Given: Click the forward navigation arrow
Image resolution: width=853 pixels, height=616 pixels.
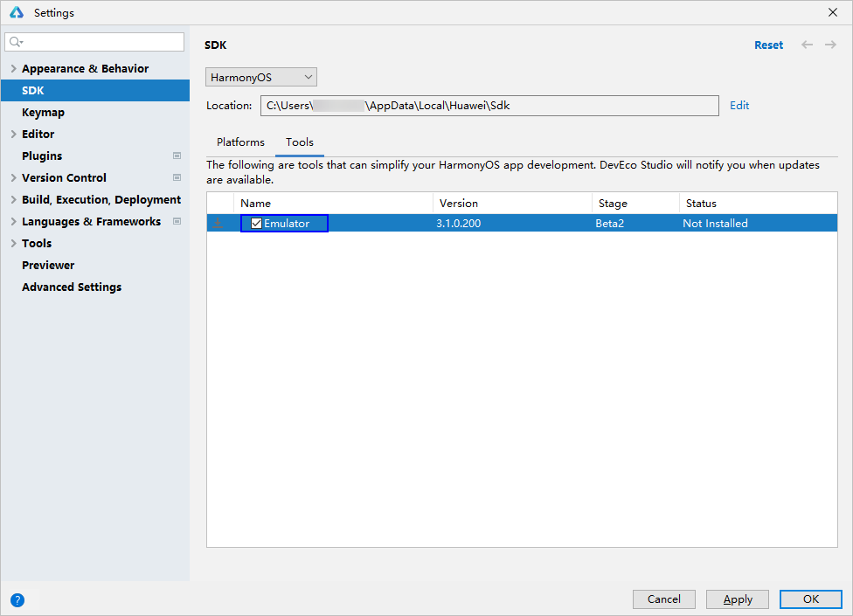Looking at the screenshot, I should coord(830,45).
